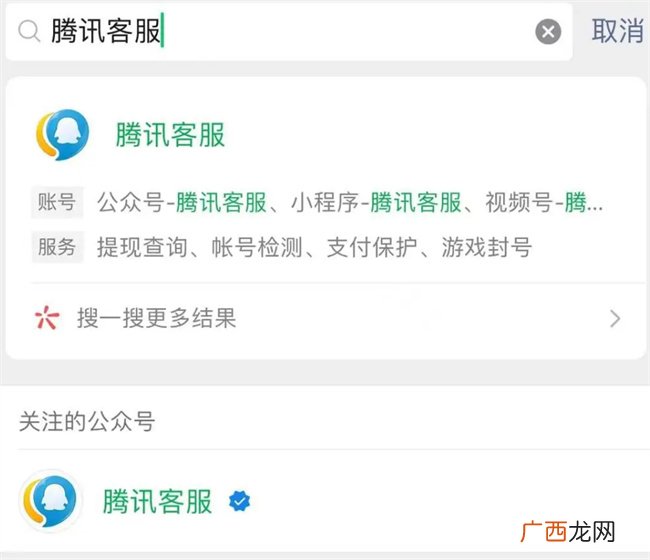650x560 pixels.
Task: Tap 取消 to cancel search
Action: coord(617,31)
